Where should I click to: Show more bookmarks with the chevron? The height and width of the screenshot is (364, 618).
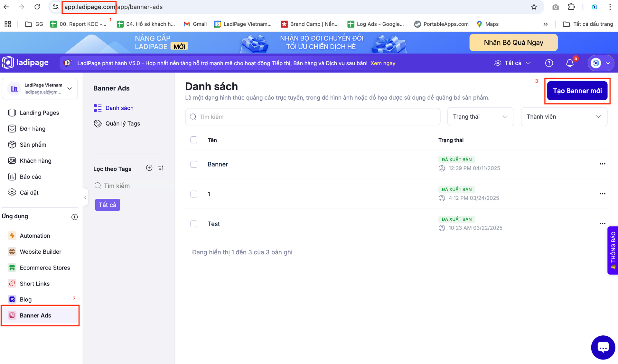click(546, 24)
